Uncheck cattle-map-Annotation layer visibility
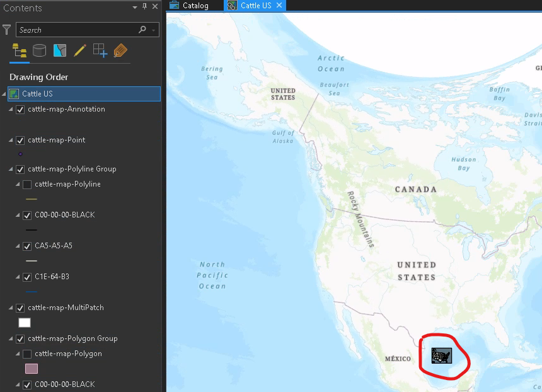The height and width of the screenshot is (392, 542). 20,110
